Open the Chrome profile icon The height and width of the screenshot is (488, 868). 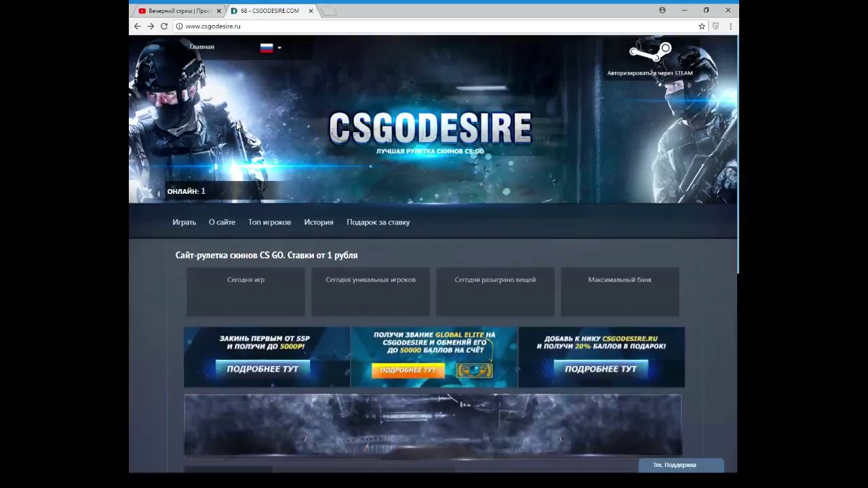tap(663, 10)
